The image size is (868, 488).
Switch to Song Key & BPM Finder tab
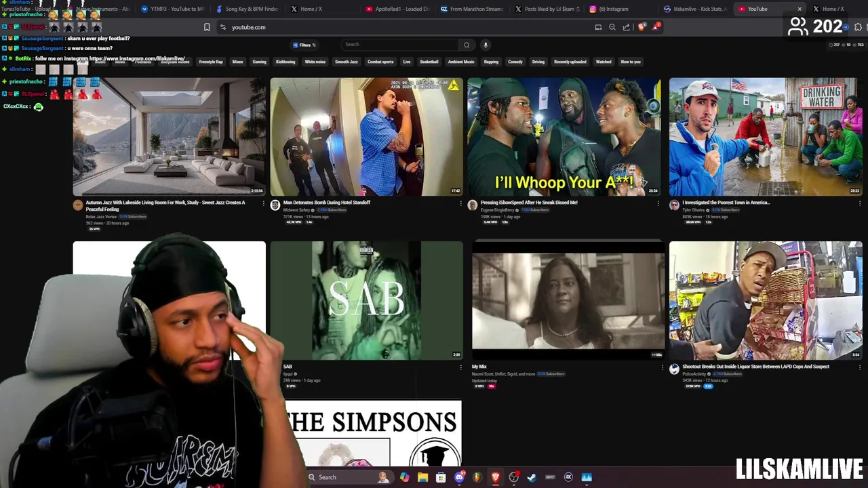click(x=248, y=9)
